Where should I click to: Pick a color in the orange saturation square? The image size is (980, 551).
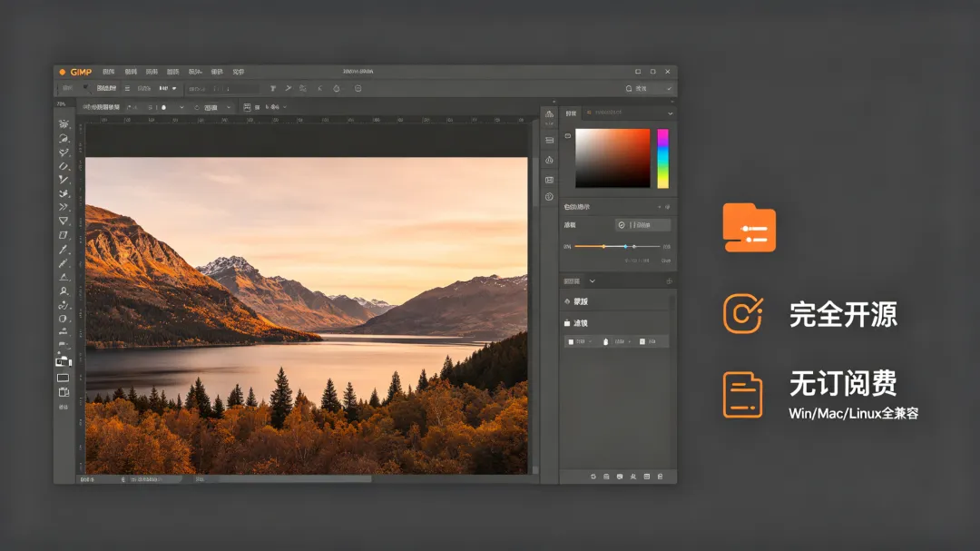(612, 158)
